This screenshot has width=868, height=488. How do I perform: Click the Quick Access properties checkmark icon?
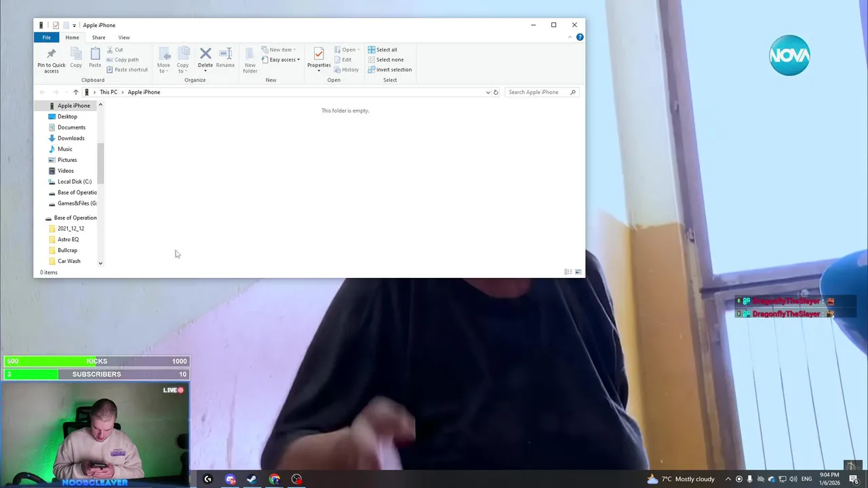point(56,25)
